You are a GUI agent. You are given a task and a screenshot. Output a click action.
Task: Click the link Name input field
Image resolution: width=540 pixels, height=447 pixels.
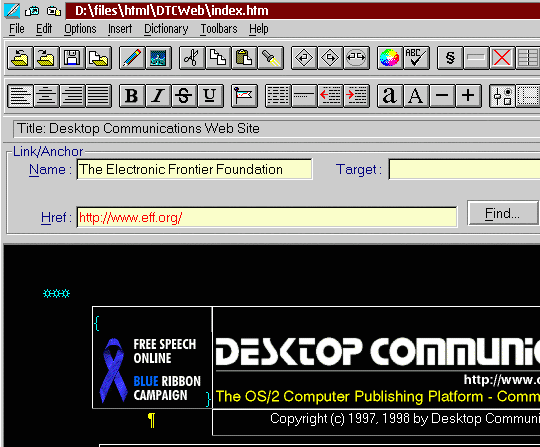tap(195, 169)
